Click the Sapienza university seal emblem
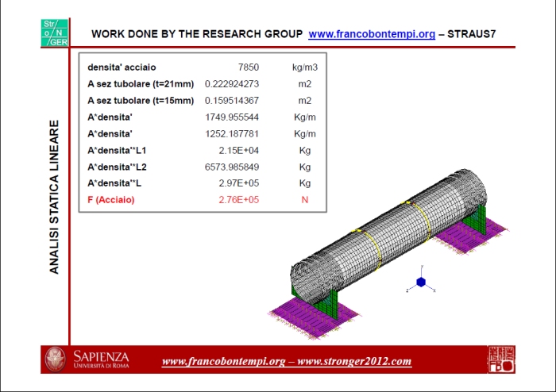The image size is (556, 392). click(x=55, y=359)
